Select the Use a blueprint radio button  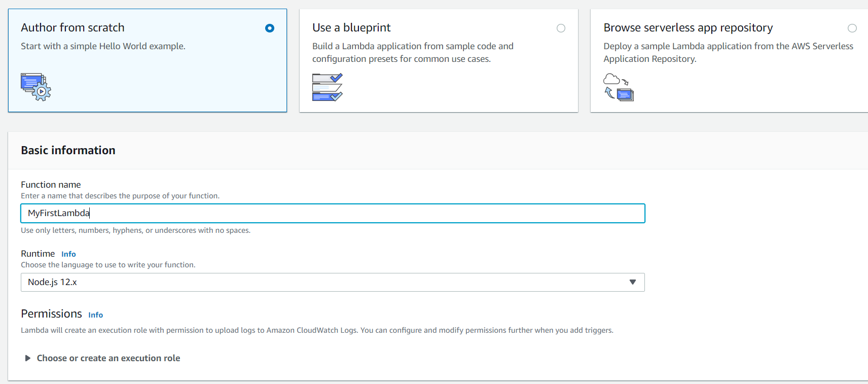point(561,28)
